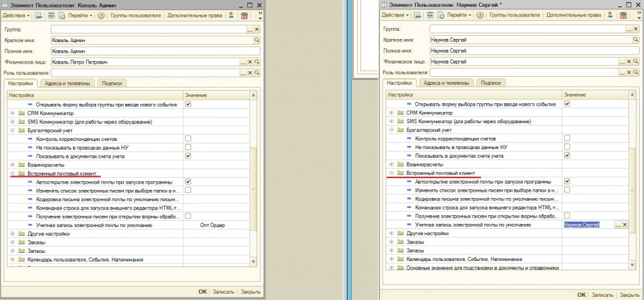Click the find-in-list icon in Коваль Админ toolbar
This screenshot has width=644, height=300.
pyautogui.click(x=38, y=16)
